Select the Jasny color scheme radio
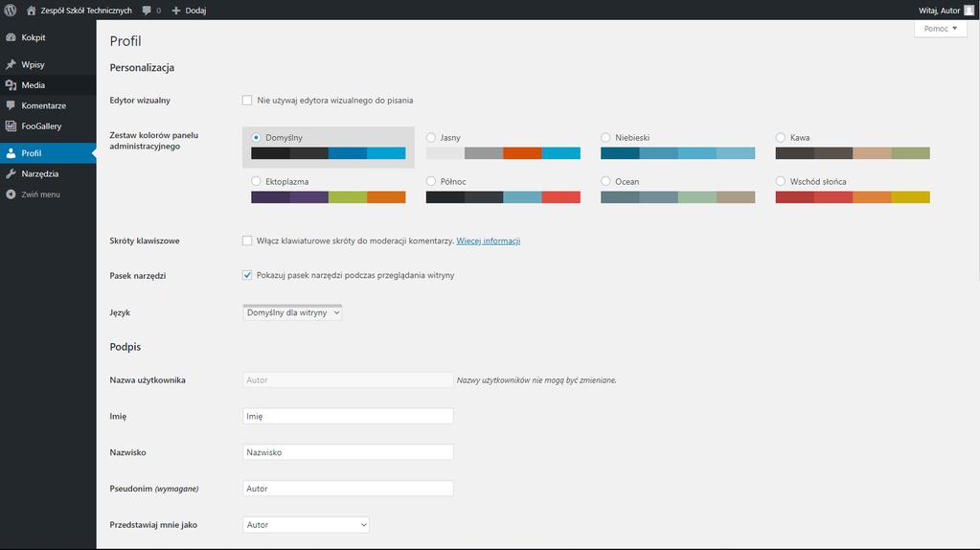Viewport: 980px width, 550px height. tap(431, 138)
